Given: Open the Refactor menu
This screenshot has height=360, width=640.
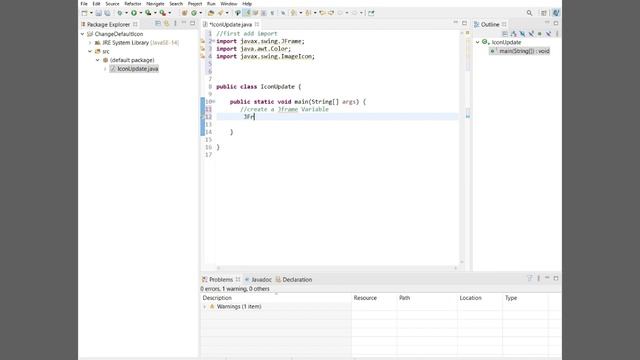Looking at the screenshot, I should click(133, 4).
